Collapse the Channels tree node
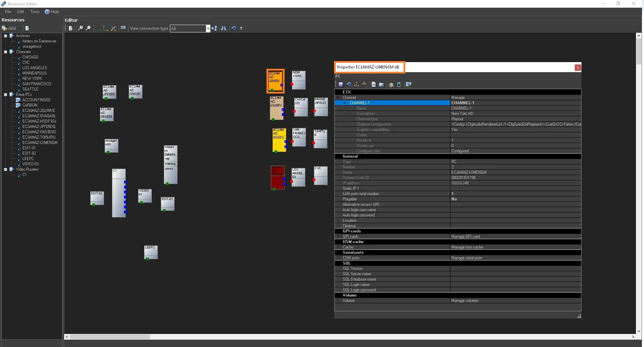Image resolution: width=644 pixels, height=347 pixels. tap(5, 52)
